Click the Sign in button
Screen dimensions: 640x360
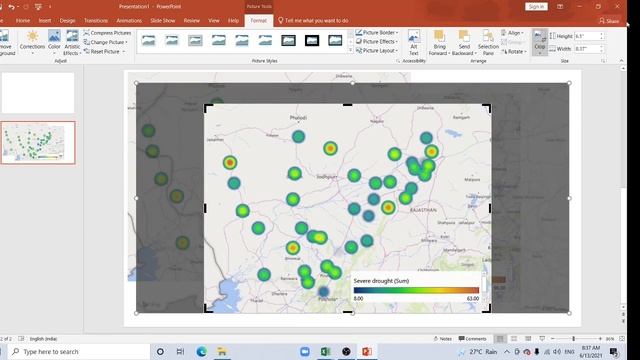coord(536,7)
